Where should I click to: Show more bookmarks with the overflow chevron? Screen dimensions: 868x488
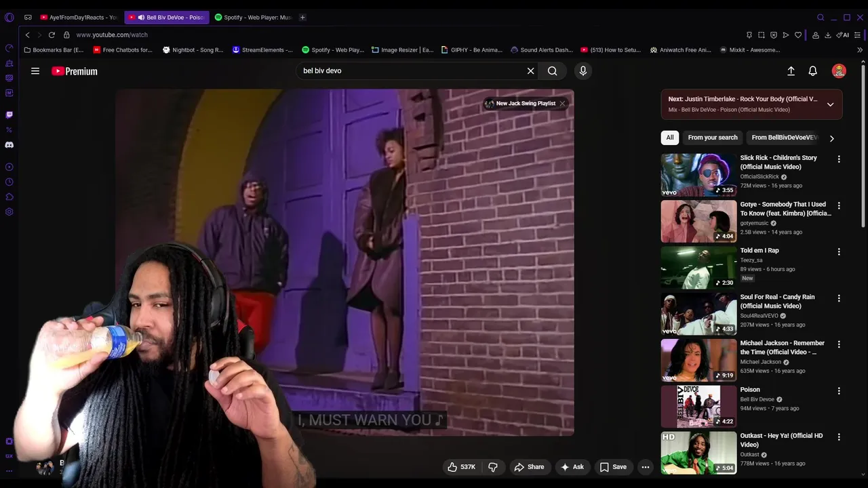(x=859, y=50)
